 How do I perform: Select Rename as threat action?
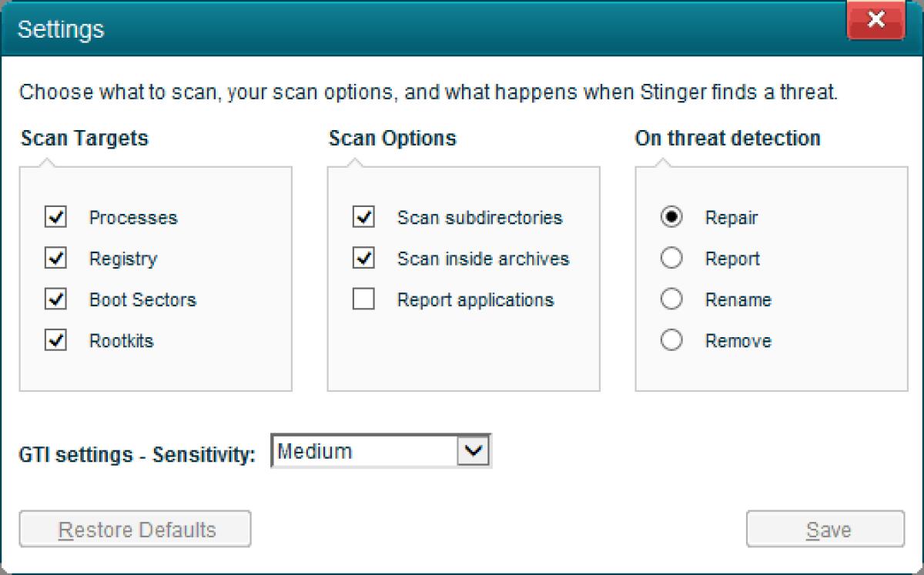click(x=671, y=299)
